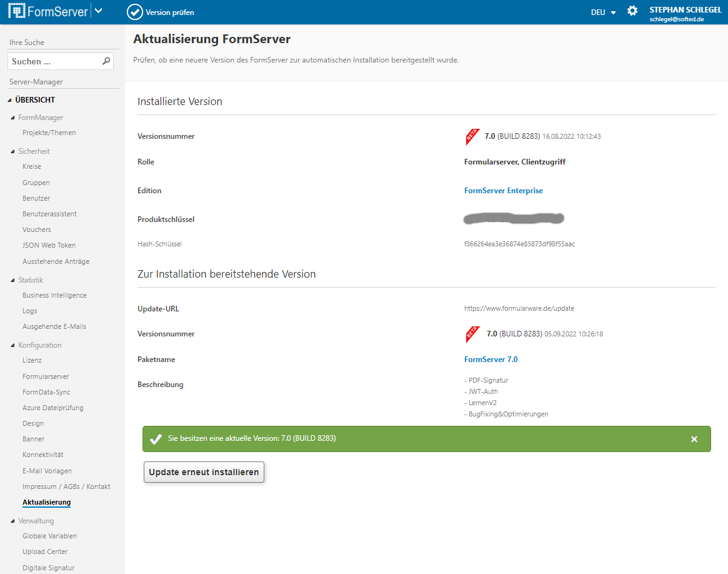Go to Benutzer page
728x574 pixels.
[36, 198]
